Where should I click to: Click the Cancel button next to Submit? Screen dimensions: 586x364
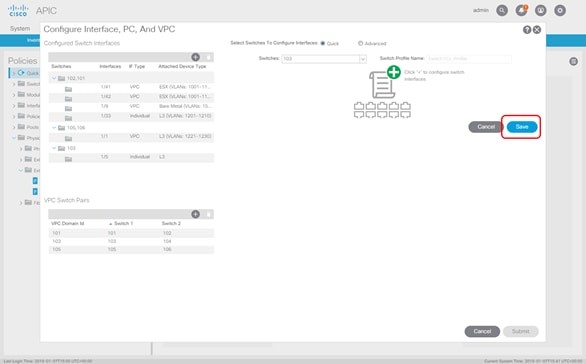tap(482, 331)
